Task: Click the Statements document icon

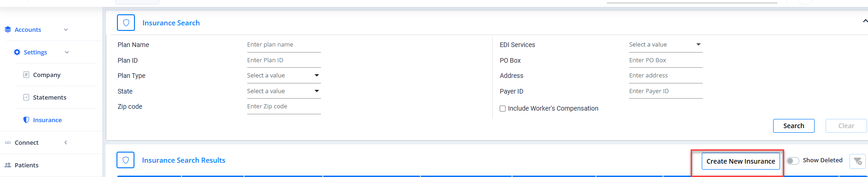Action: (26, 97)
